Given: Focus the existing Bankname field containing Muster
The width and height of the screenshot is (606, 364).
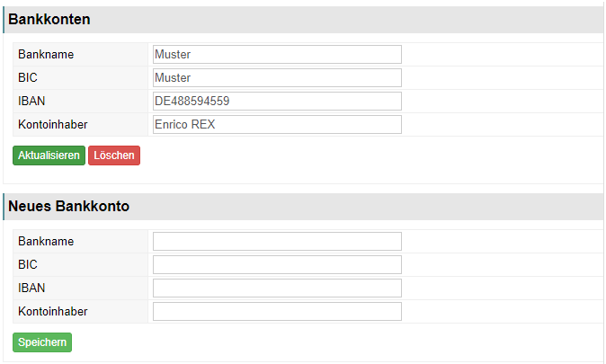Looking at the screenshot, I should [277, 55].
